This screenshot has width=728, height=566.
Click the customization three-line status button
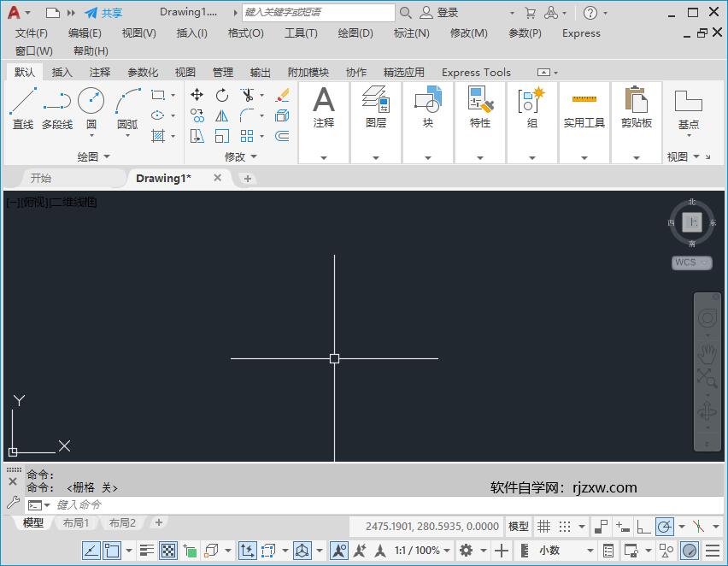click(x=713, y=551)
